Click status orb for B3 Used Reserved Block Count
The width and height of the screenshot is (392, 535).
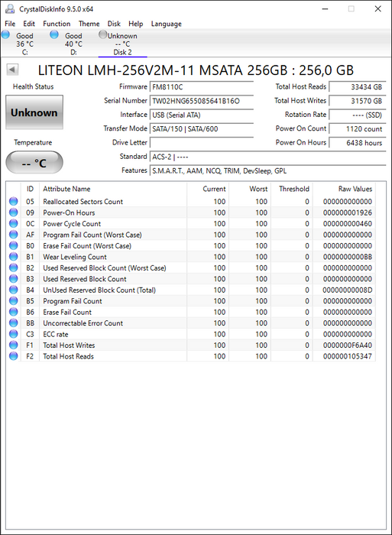[x=13, y=279]
